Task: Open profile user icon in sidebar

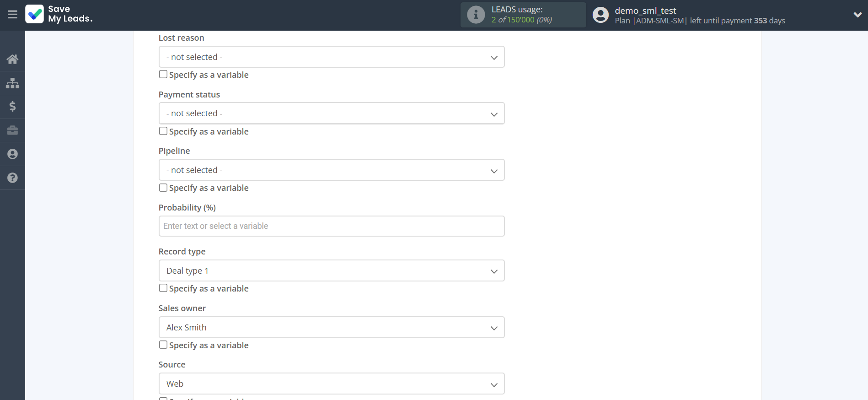Action: (x=12, y=154)
